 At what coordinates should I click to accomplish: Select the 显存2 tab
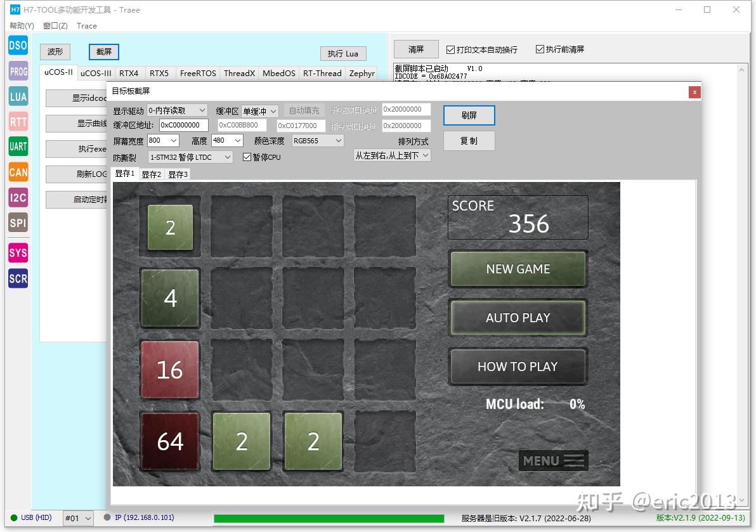coord(151,174)
